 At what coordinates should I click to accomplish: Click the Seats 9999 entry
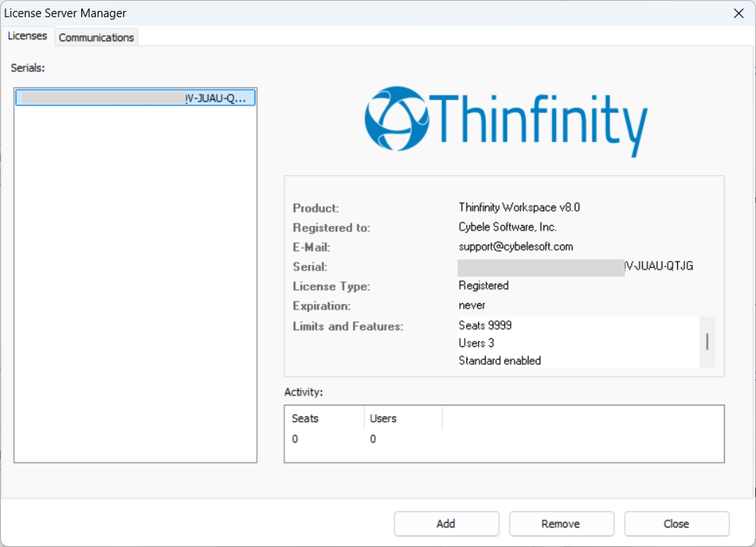[485, 325]
